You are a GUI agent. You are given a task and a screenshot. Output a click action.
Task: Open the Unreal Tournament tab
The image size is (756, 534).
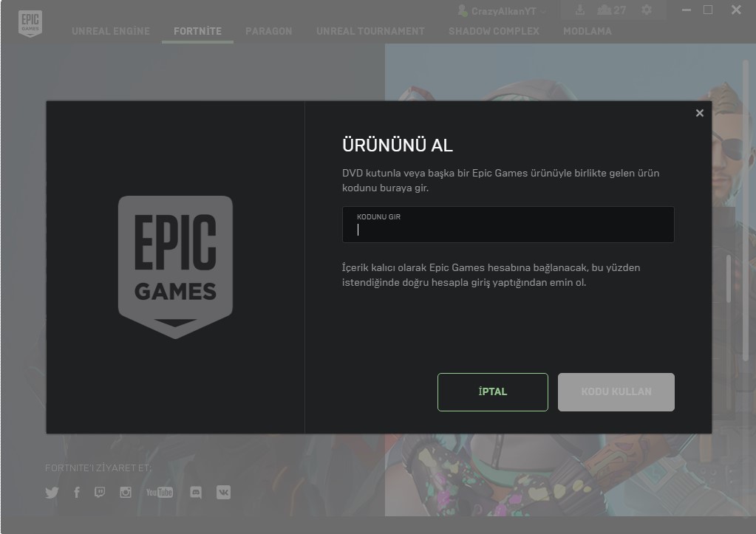pyautogui.click(x=370, y=31)
